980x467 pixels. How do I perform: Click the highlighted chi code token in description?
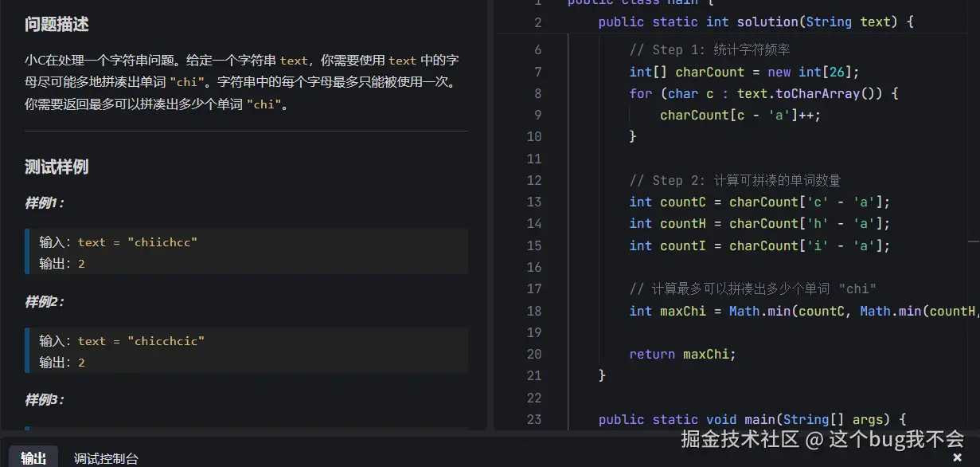click(x=186, y=80)
